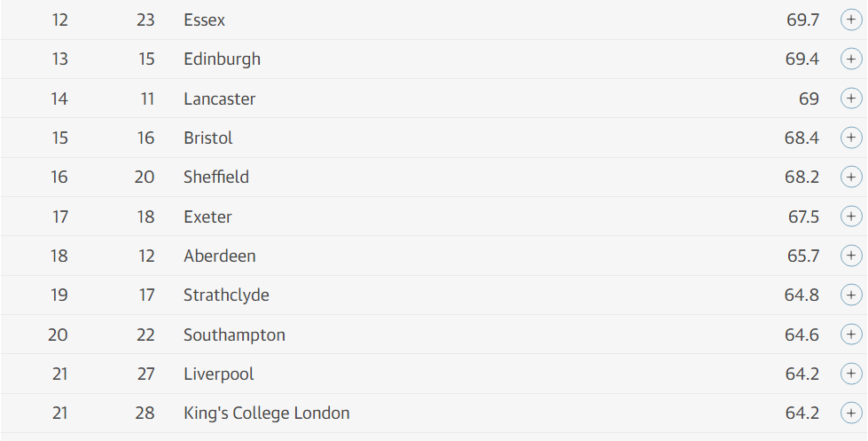This screenshot has width=868, height=441.
Task: Click the Strathclyde university name
Action: (x=226, y=295)
